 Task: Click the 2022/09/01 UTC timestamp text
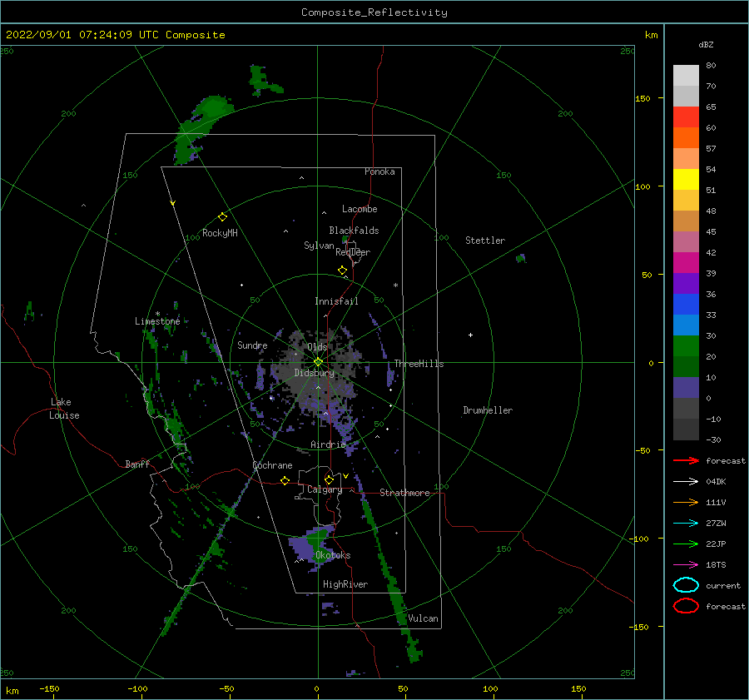(116, 35)
